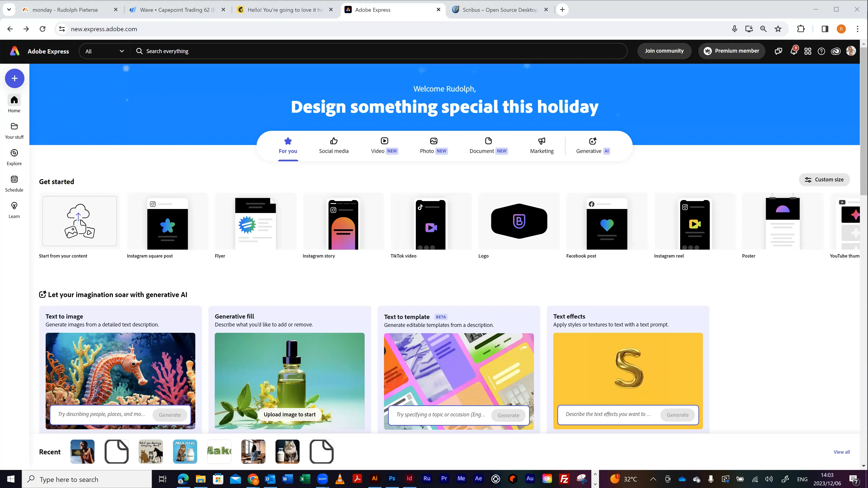868x488 pixels.
Task: Open View all recent link
Action: [x=841, y=452]
